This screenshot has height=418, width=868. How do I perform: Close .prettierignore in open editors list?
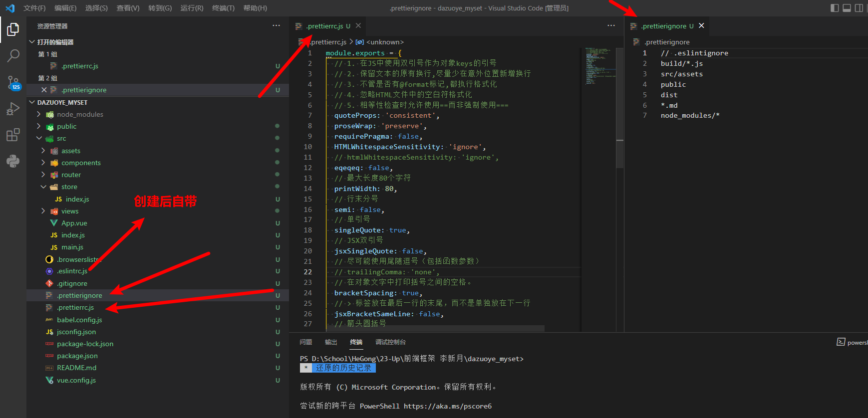44,90
